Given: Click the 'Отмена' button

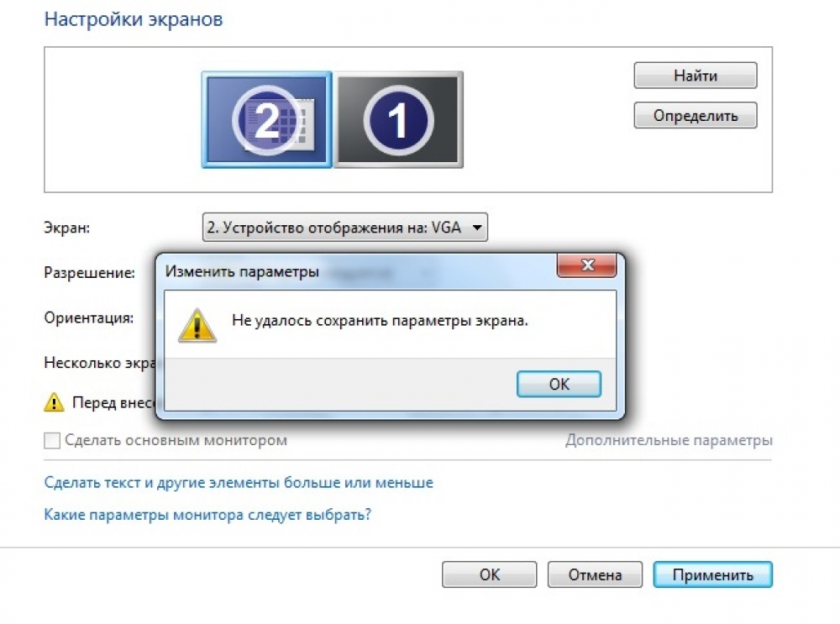Looking at the screenshot, I should 595,574.
